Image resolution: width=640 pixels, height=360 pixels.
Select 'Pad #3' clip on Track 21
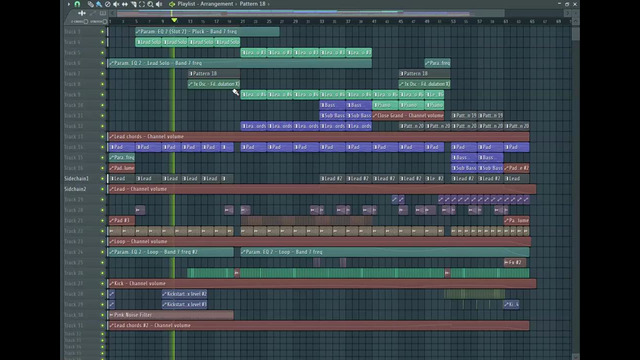[122, 220]
